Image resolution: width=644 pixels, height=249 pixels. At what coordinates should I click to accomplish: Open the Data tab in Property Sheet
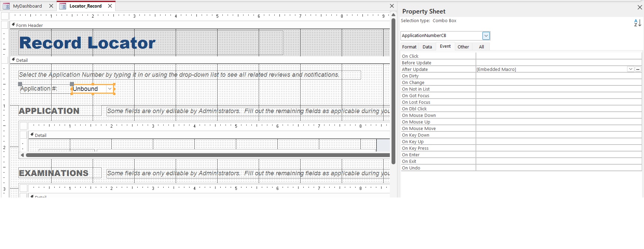427,47
